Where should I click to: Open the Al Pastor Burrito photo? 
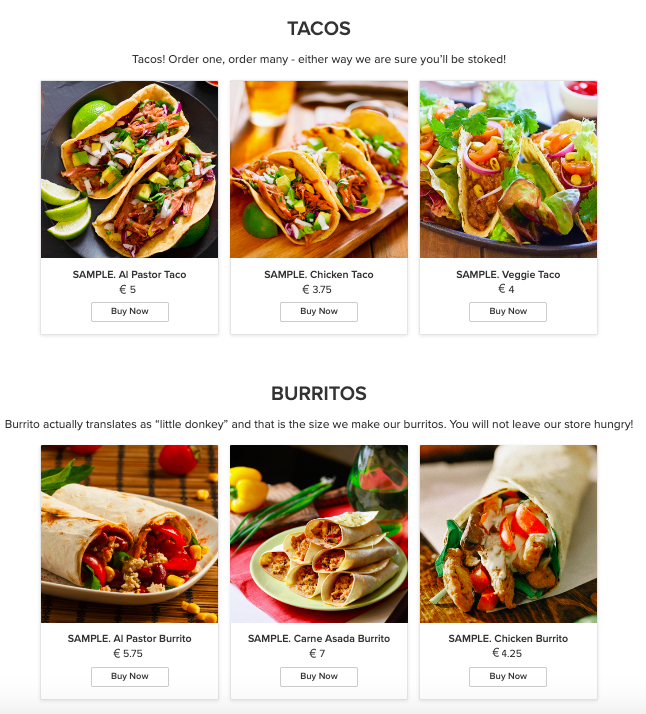click(x=130, y=534)
